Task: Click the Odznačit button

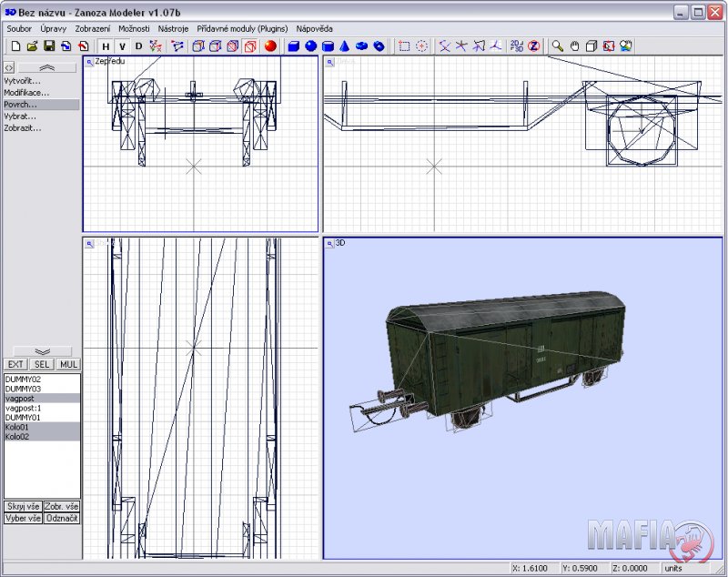Action: click(x=61, y=518)
